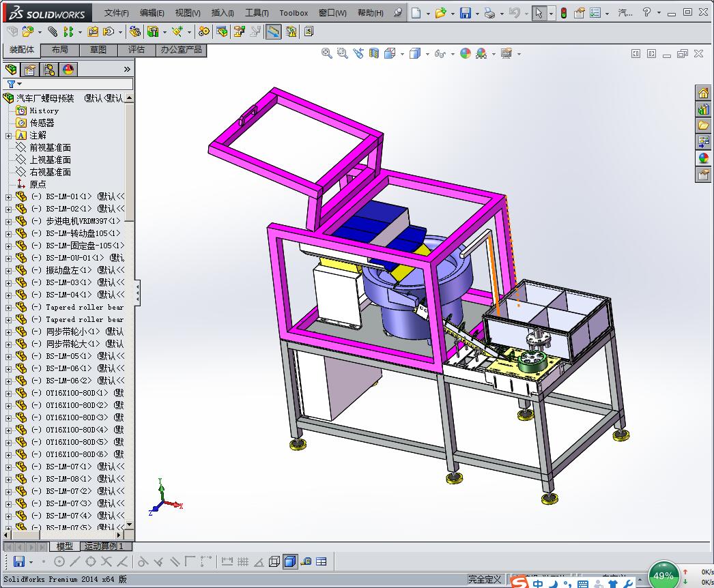Select the Mate paperclip tool
The width and height of the screenshot is (714, 588).
(x=53, y=31)
